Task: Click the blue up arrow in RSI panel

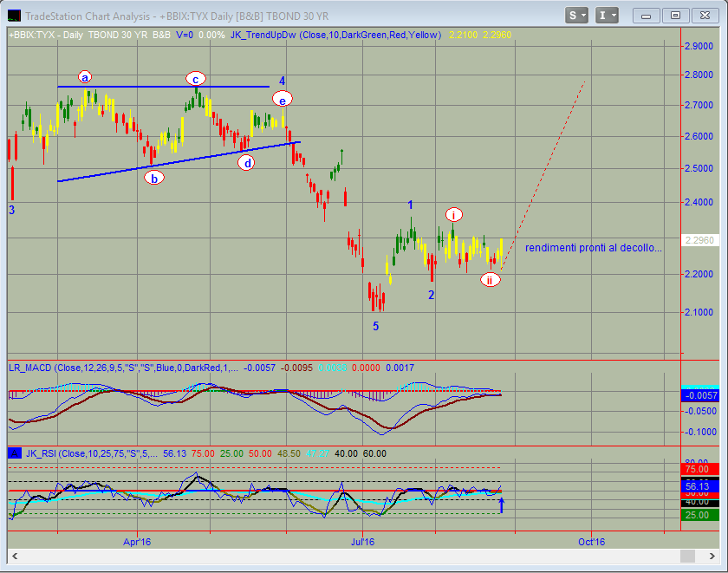Action: 502,505
